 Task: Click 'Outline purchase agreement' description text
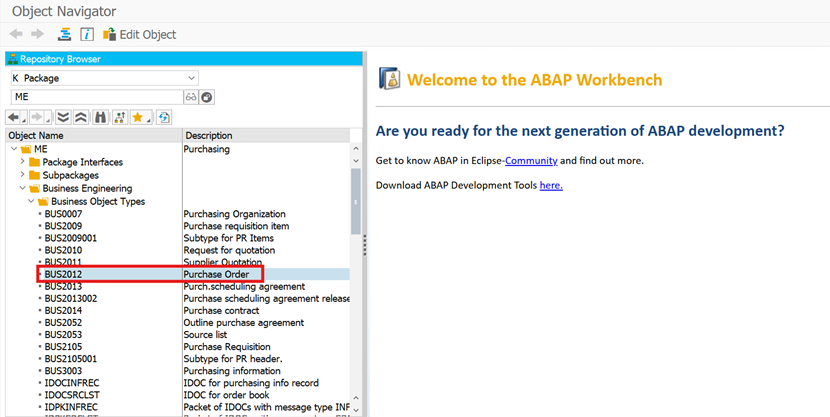pos(243,323)
